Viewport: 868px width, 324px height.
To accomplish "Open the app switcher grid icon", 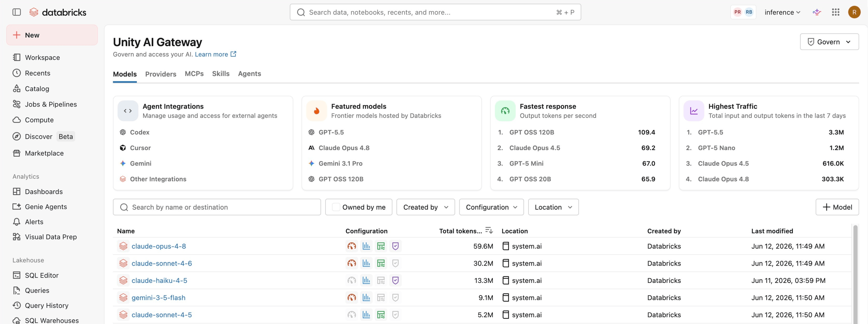I will pyautogui.click(x=835, y=12).
